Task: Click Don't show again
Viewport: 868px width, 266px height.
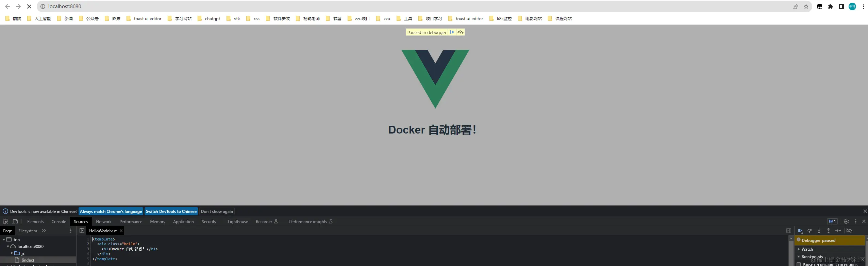Action: click(x=217, y=211)
